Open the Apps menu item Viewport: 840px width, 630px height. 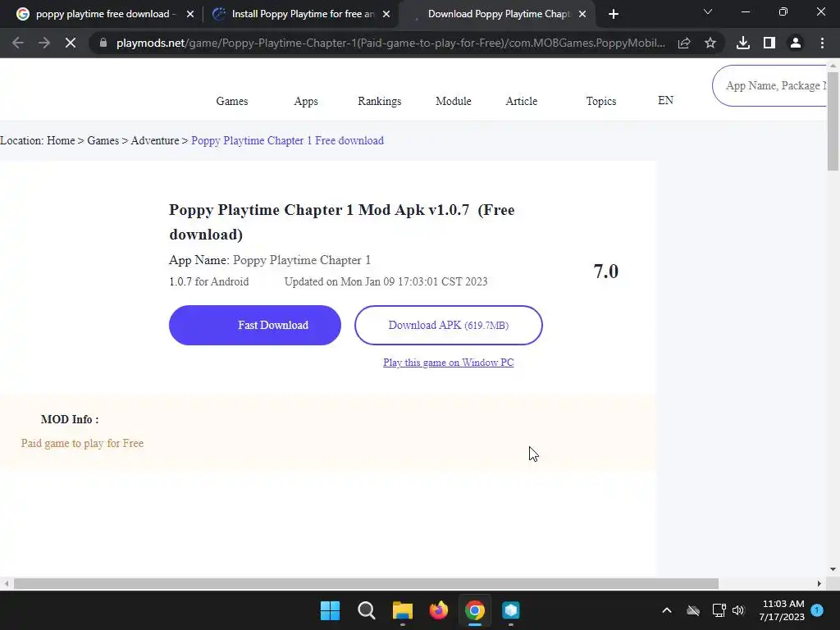click(306, 101)
